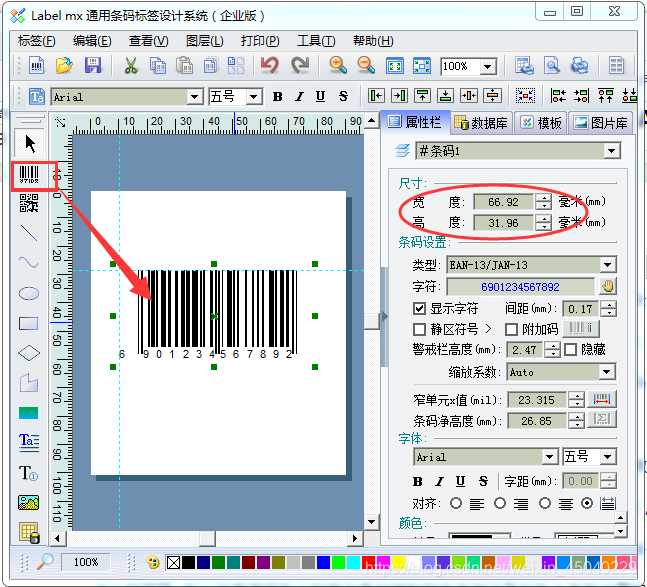The height and width of the screenshot is (587, 647).
Task: Toggle the 显示字符 checkbox
Action: tap(419, 308)
